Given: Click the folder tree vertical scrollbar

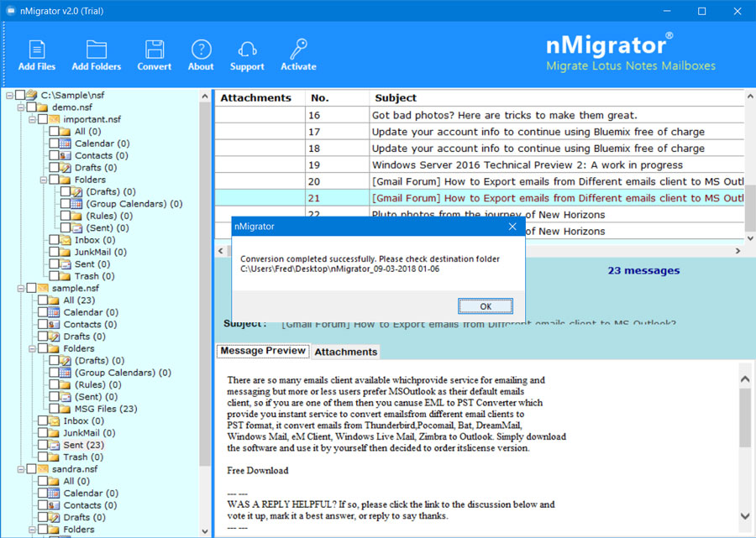Looking at the screenshot, I should (x=205, y=285).
